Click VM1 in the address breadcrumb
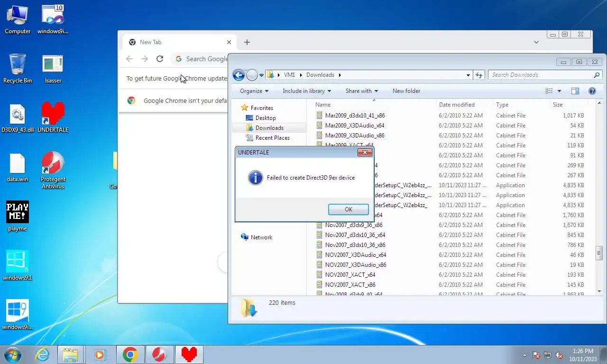This screenshot has height=364, width=607. [x=289, y=75]
